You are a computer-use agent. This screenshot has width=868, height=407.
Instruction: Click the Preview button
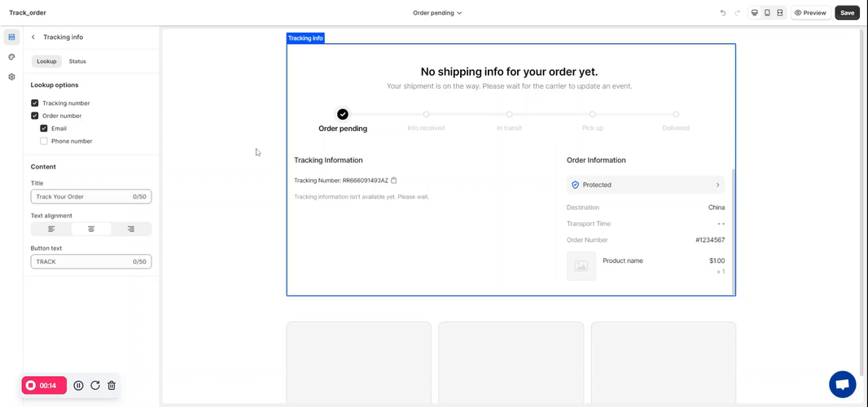click(x=810, y=13)
